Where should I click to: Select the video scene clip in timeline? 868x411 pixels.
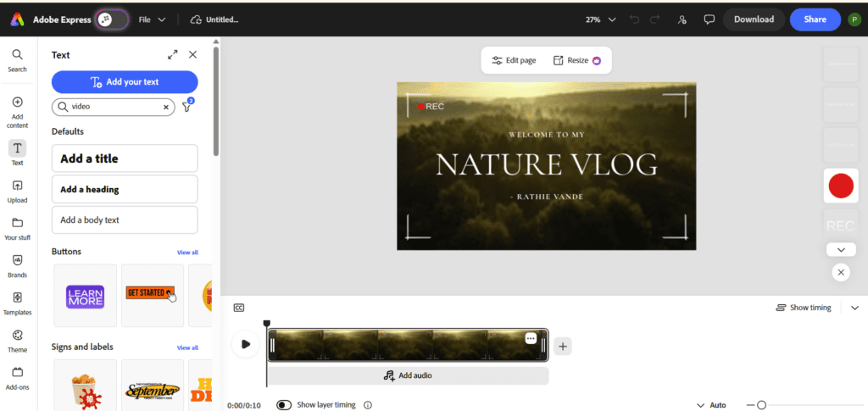coord(408,345)
